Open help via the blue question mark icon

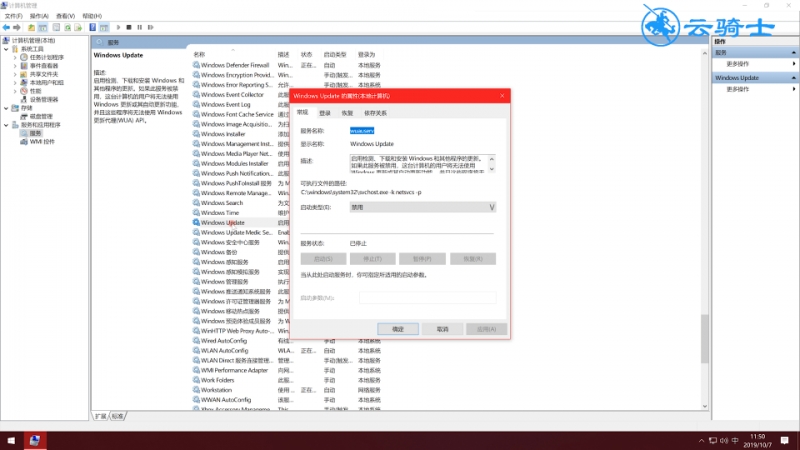click(x=92, y=28)
